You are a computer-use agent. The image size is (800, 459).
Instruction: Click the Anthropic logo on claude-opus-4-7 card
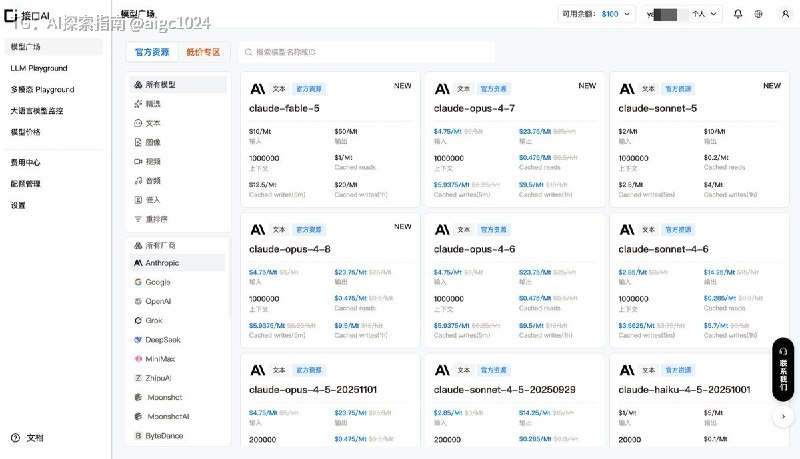(x=442, y=89)
